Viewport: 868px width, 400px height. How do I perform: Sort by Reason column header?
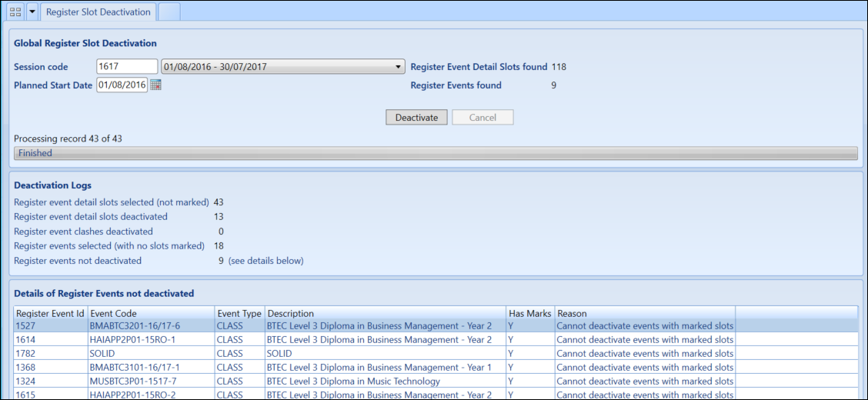click(x=645, y=314)
